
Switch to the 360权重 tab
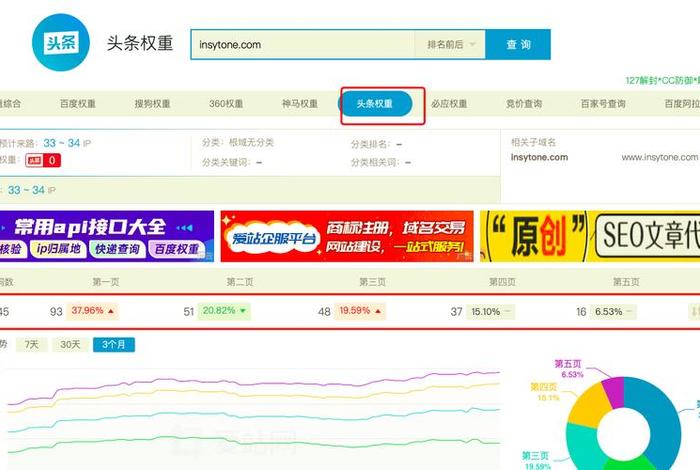[x=226, y=104]
